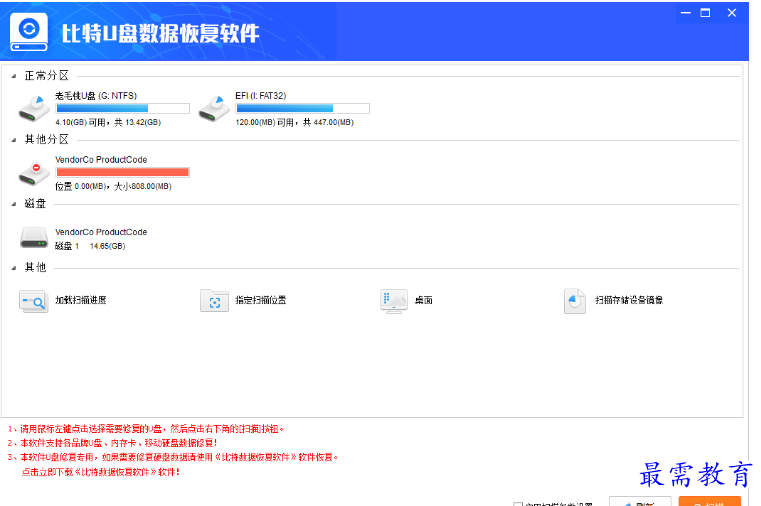Click the 比特U盘数据恢复软件 title text

tap(161, 33)
